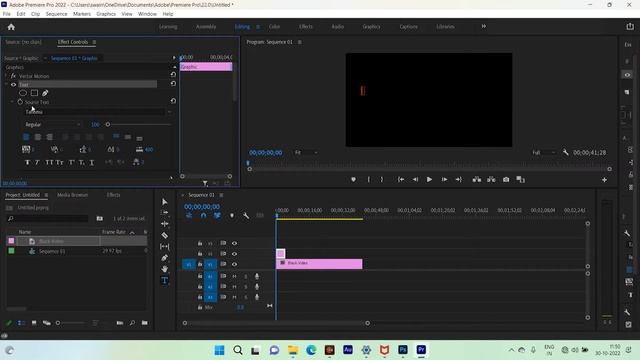
Task: Open the Effect Controls panel menu
Action: (94, 42)
